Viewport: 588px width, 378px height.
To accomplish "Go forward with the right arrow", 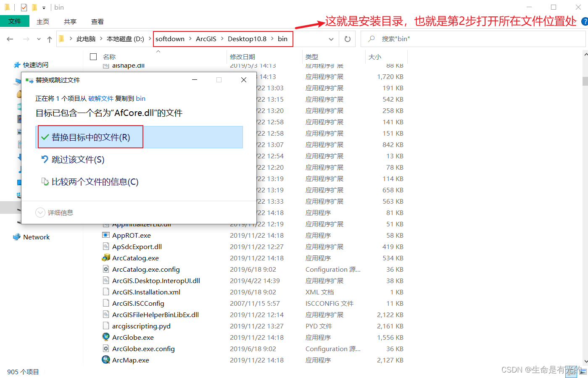I will (26, 39).
